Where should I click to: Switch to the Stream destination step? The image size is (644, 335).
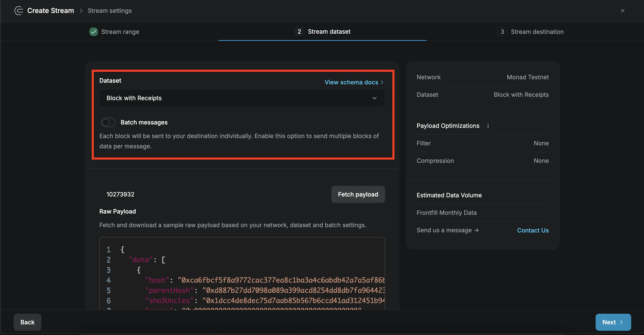click(x=537, y=32)
